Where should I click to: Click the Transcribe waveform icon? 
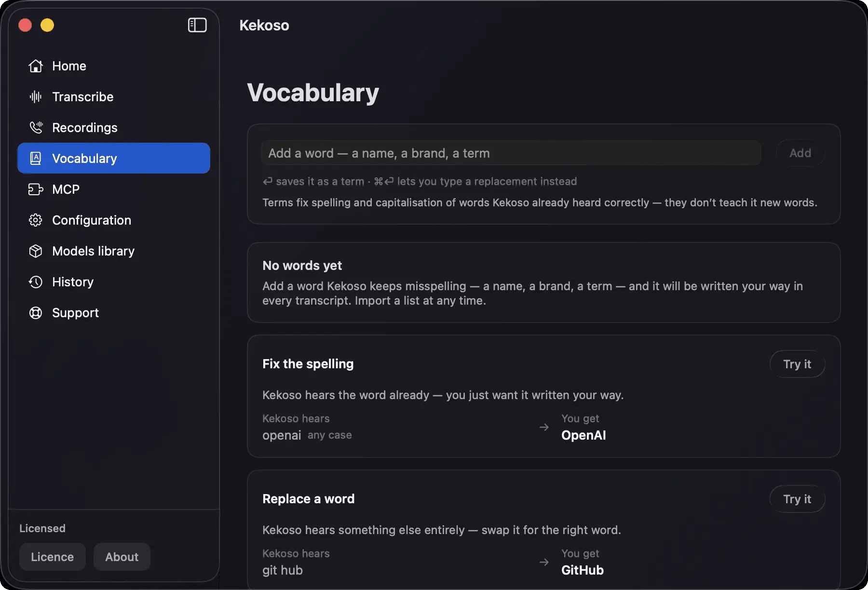coord(36,97)
